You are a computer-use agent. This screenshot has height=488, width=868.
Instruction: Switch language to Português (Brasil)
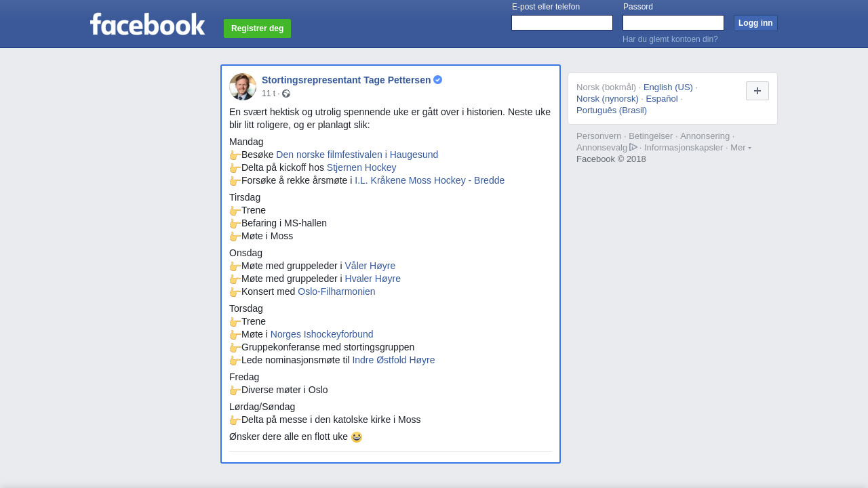pyautogui.click(x=612, y=110)
